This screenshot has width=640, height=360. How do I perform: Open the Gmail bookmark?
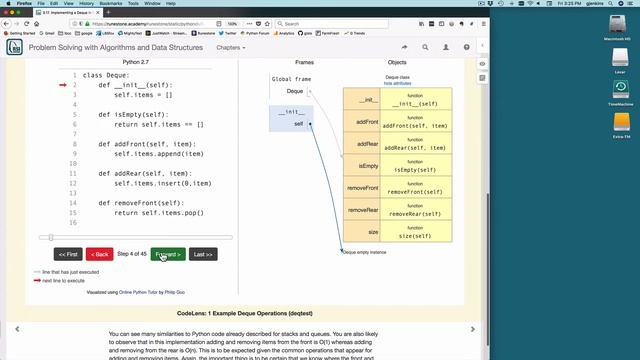pos(47,33)
